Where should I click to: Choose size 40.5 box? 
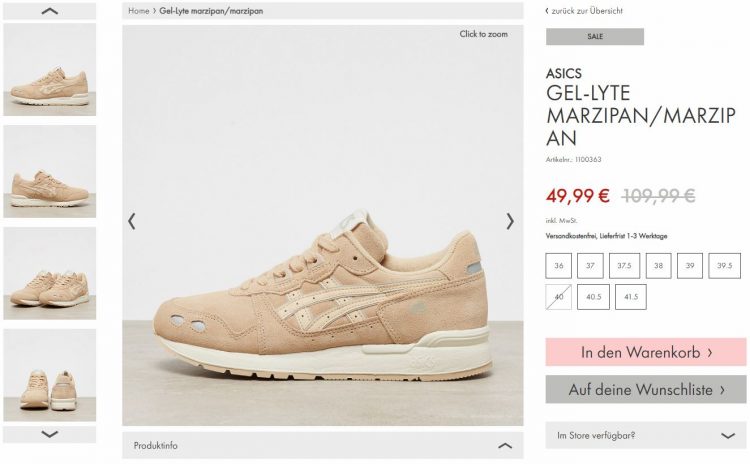[593, 297]
